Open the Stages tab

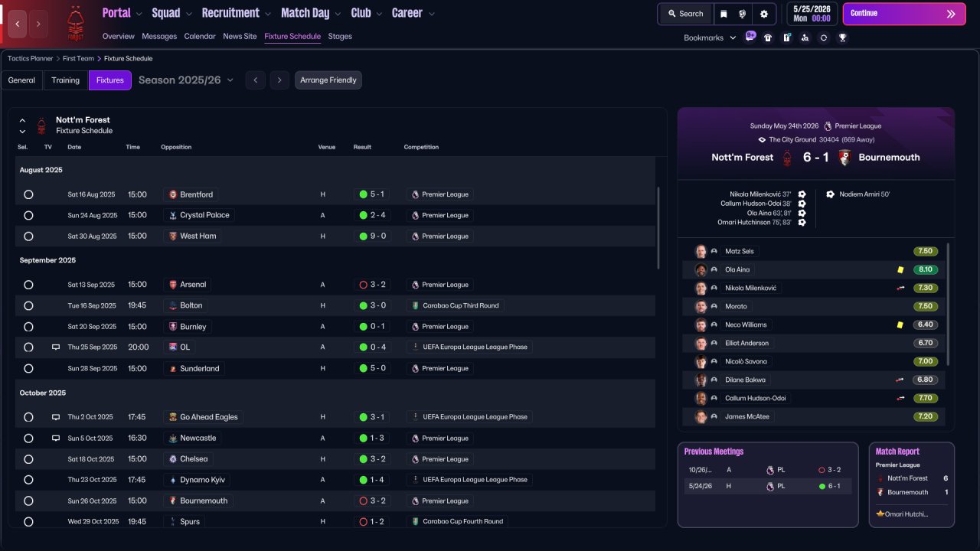(x=340, y=36)
